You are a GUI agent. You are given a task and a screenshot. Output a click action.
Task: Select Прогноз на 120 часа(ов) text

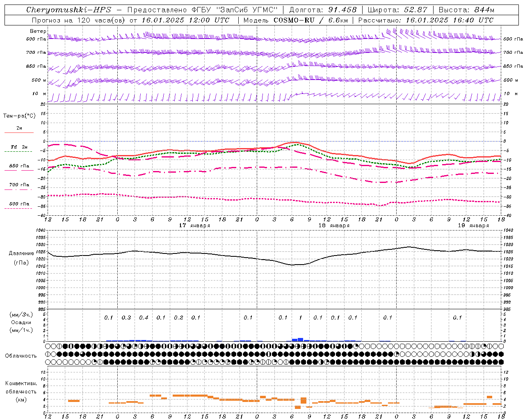79,20
